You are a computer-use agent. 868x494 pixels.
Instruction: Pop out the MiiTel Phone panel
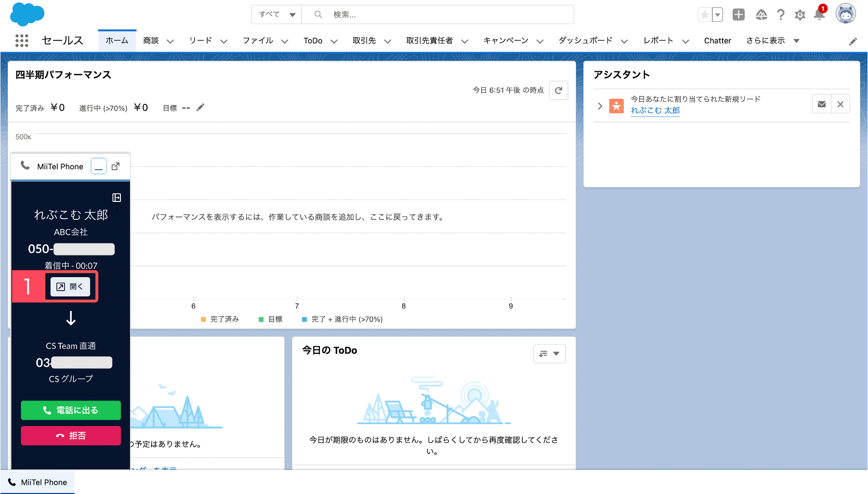(116, 166)
